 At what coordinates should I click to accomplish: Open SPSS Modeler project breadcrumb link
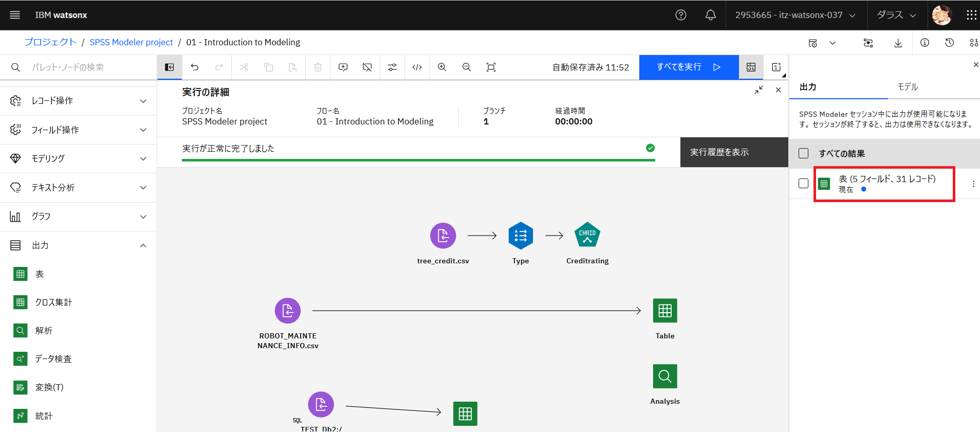pyautogui.click(x=131, y=42)
